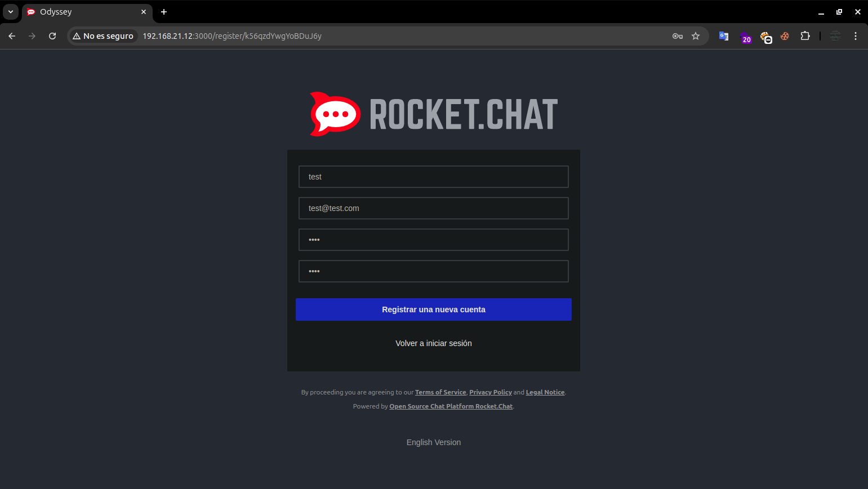The height and width of the screenshot is (489, 868).
Task: Focus the email field containing test@test.com
Action: 434,208
